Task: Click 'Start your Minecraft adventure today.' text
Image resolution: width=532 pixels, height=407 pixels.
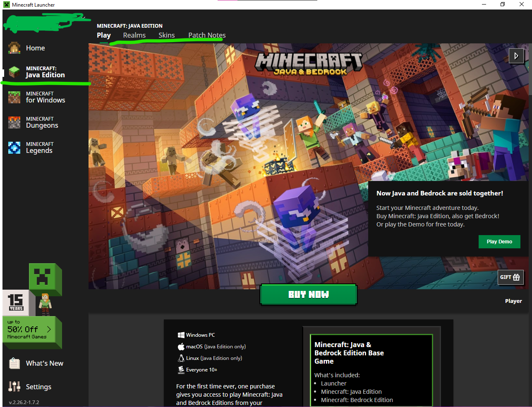Action: [x=427, y=208]
